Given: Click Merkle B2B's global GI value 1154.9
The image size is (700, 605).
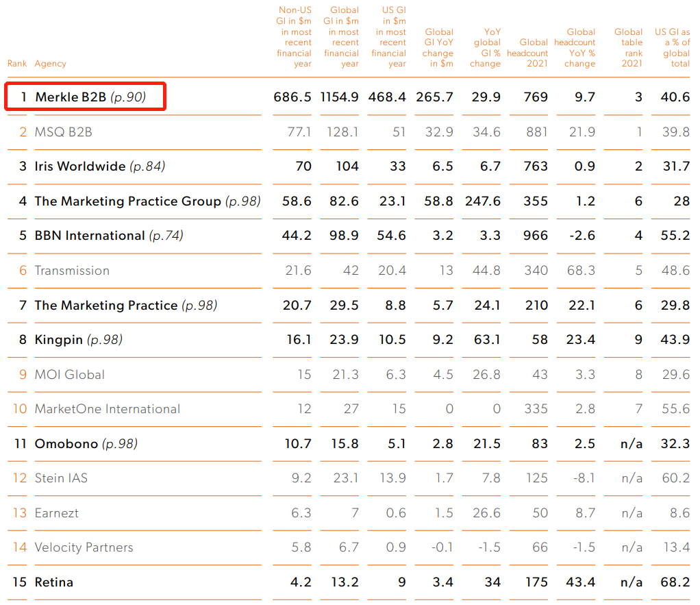Looking at the screenshot, I should (339, 97).
